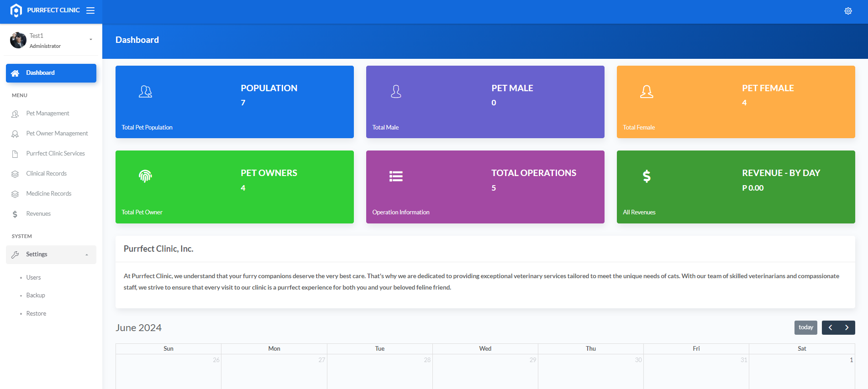Click the POPULATION card title

click(x=269, y=88)
